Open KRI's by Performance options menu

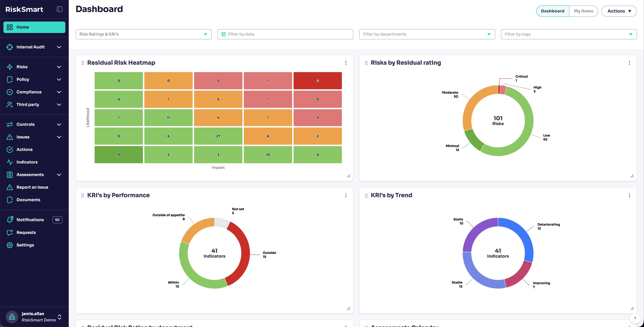(346, 195)
